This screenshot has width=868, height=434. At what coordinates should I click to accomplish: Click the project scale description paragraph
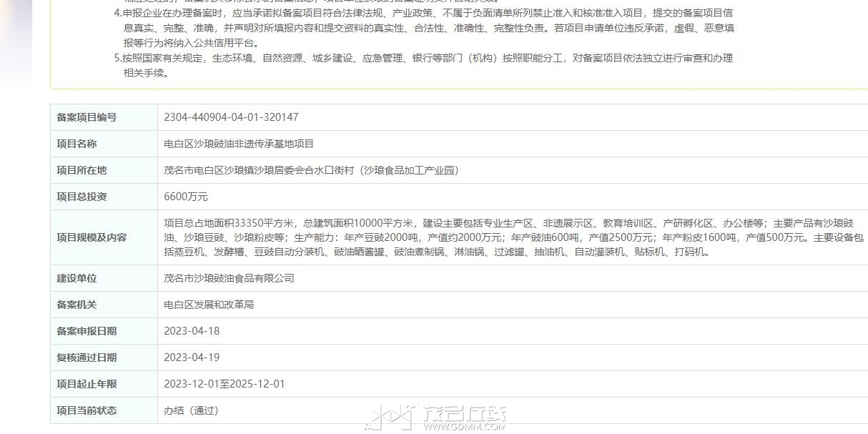pos(513,237)
